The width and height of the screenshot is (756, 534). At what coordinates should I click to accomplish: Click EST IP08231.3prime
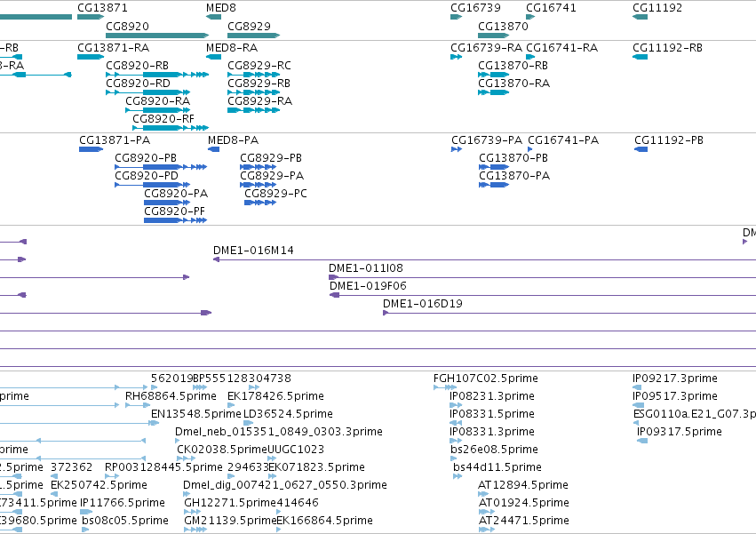pos(492,396)
